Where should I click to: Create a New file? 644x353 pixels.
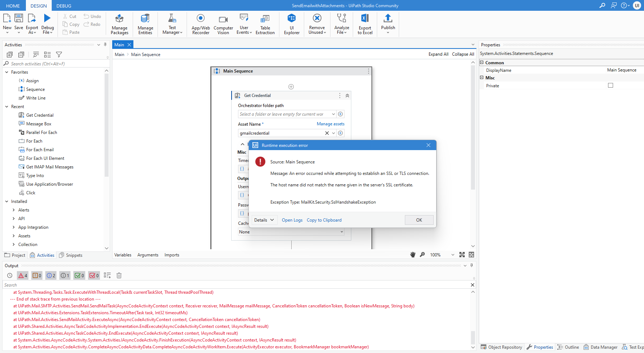click(7, 24)
